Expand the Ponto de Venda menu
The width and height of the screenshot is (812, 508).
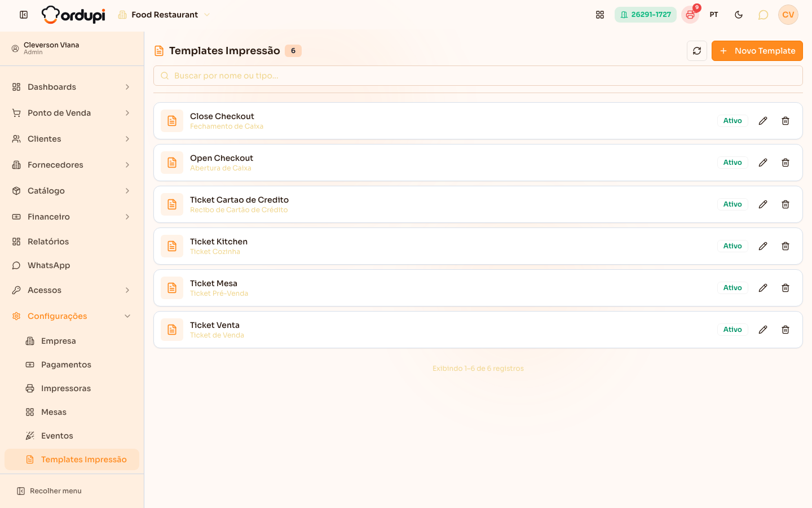(72, 113)
